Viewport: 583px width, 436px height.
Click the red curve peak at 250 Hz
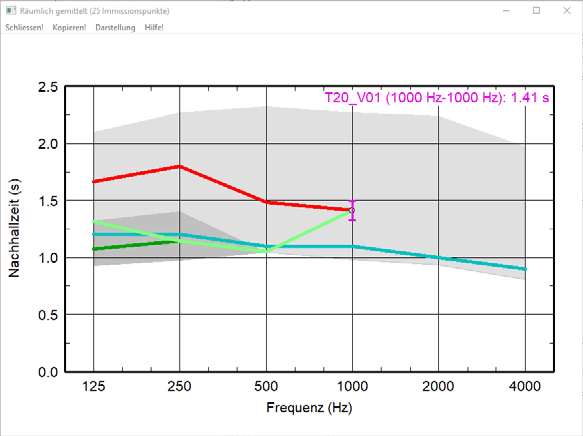click(180, 166)
